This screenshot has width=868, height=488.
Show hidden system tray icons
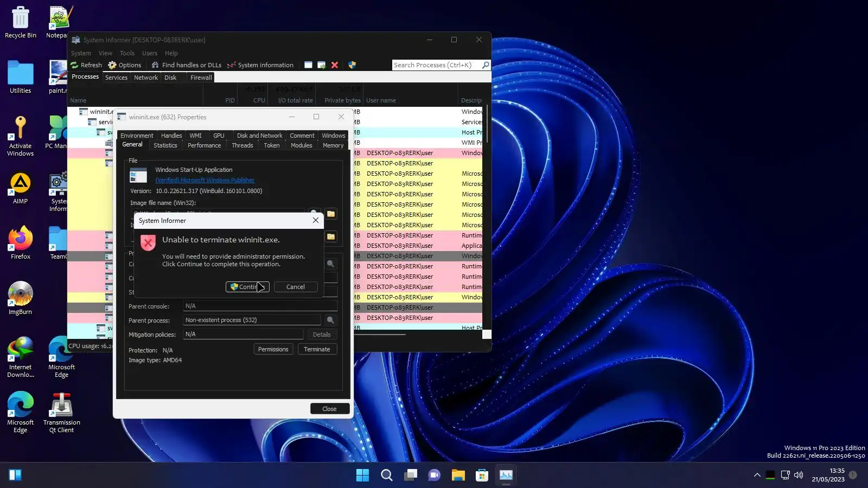[757, 475]
